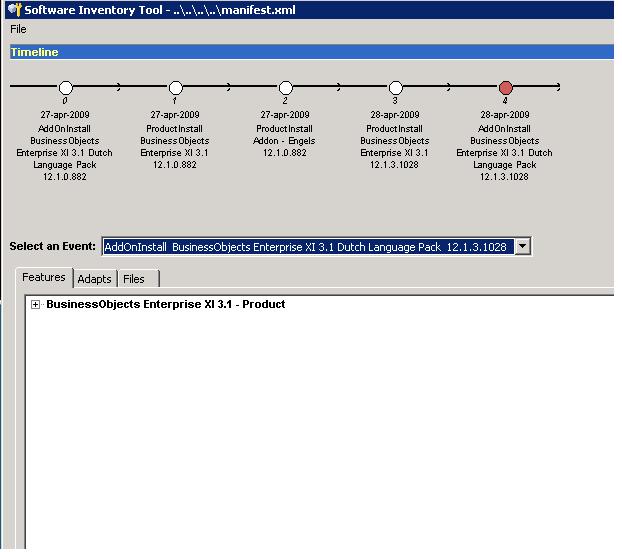Open the File menu
The height and width of the screenshot is (552, 622).
click(18, 29)
